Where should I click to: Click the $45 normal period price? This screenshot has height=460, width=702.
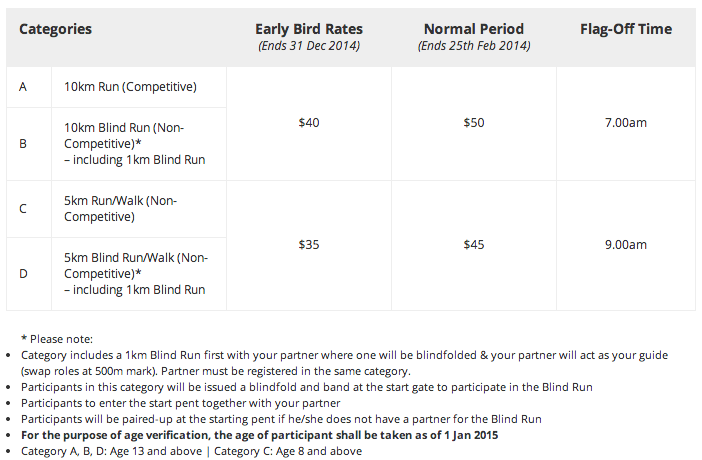click(x=474, y=244)
